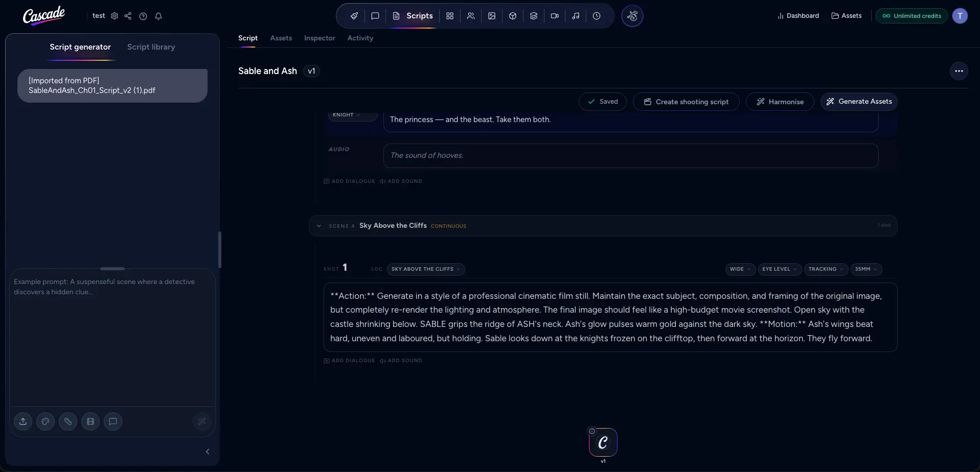This screenshot has height=472, width=980.
Task: Click the left panel vertical scrollbar
Action: (x=220, y=250)
